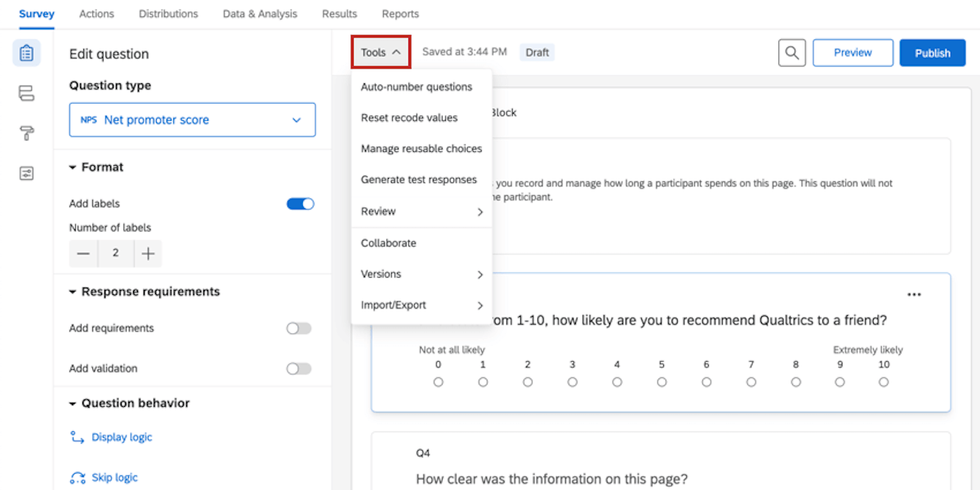Enable the Add requirements toggle

[298, 327]
